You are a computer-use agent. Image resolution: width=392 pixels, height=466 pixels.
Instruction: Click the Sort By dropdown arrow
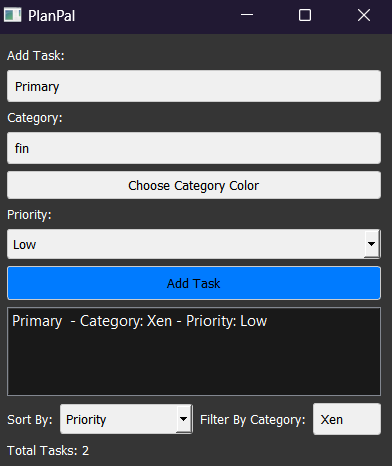point(184,419)
